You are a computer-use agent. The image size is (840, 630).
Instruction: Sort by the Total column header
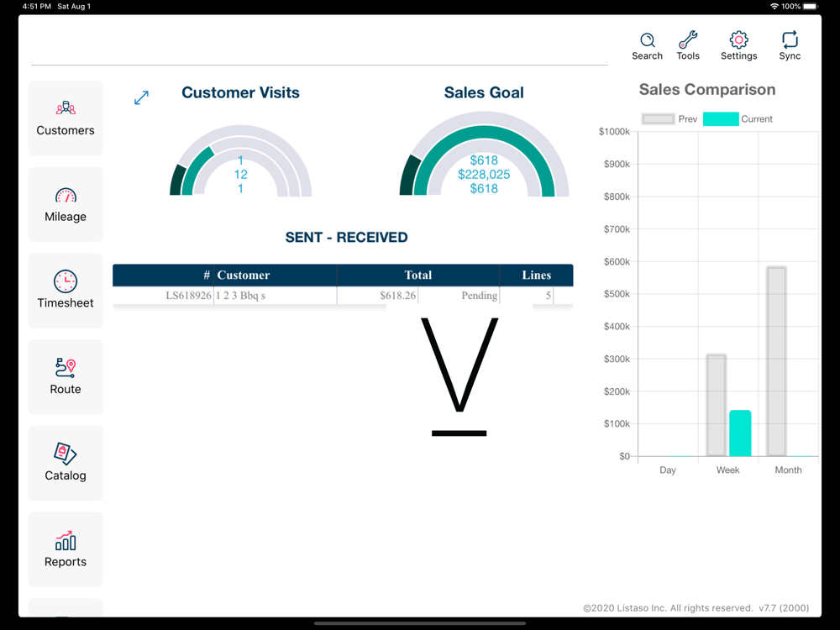[x=417, y=275]
